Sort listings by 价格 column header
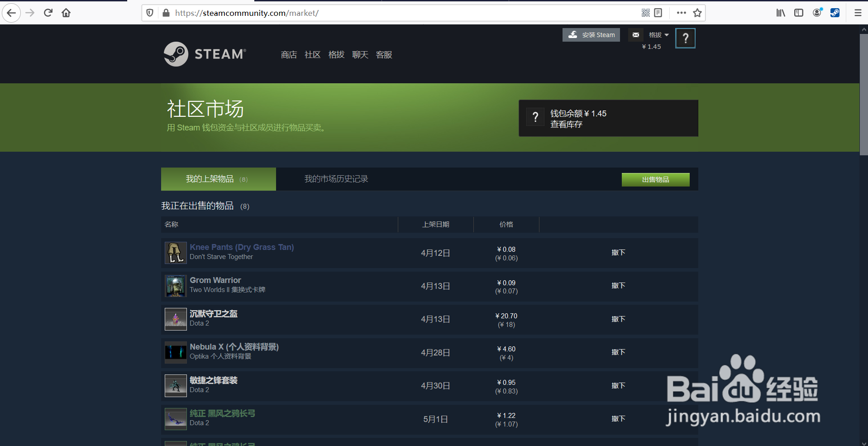The width and height of the screenshot is (868, 446). coord(506,225)
